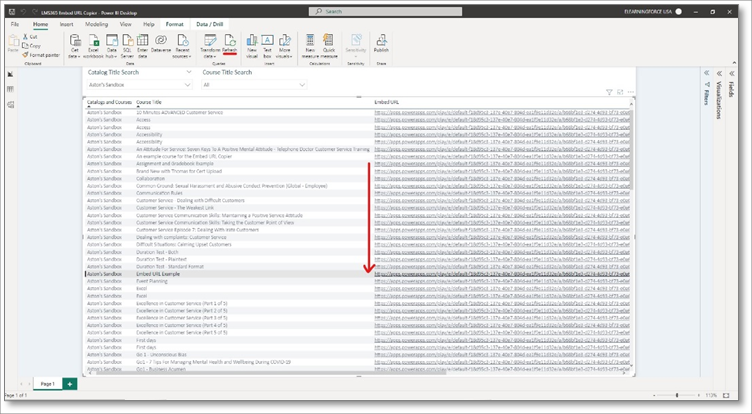The width and height of the screenshot is (752, 414).
Task: Click the Refresh button in the ribbon
Action: coord(229,44)
